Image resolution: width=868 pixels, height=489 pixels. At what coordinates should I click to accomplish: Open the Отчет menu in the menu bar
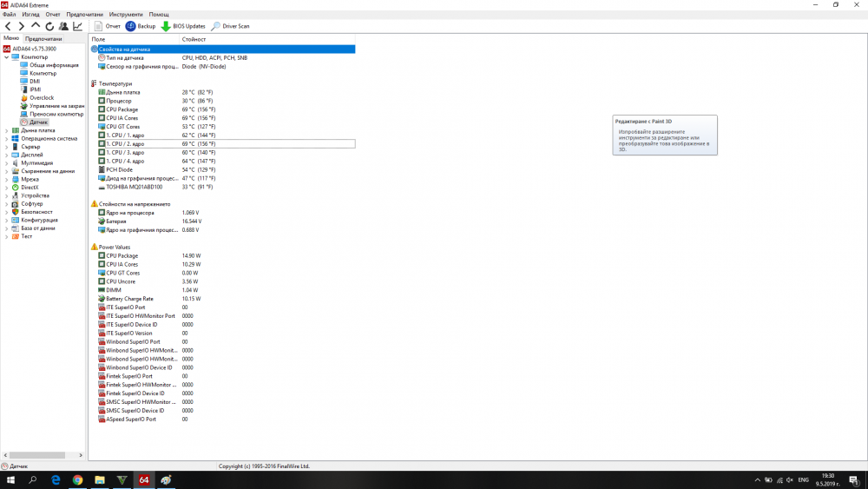pyautogui.click(x=53, y=15)
